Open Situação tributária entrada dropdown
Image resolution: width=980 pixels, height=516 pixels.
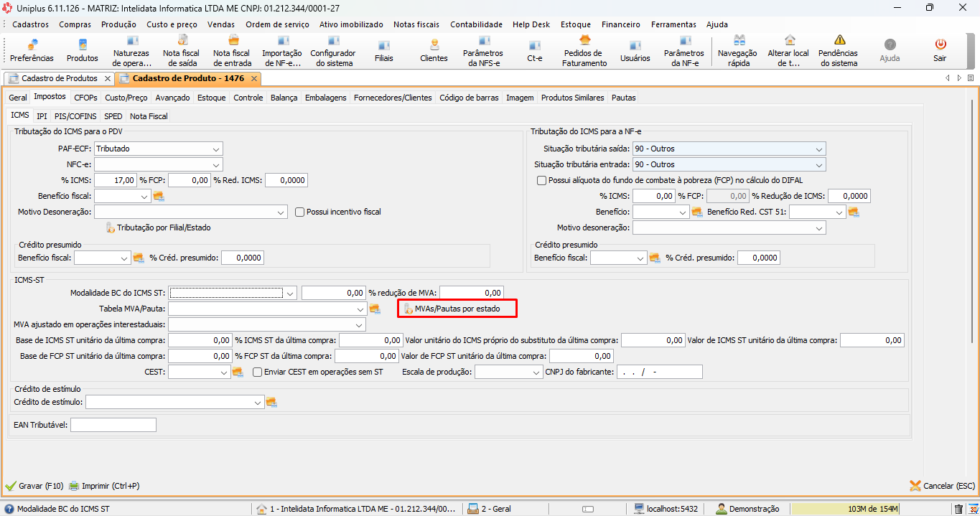click(819, 164)
